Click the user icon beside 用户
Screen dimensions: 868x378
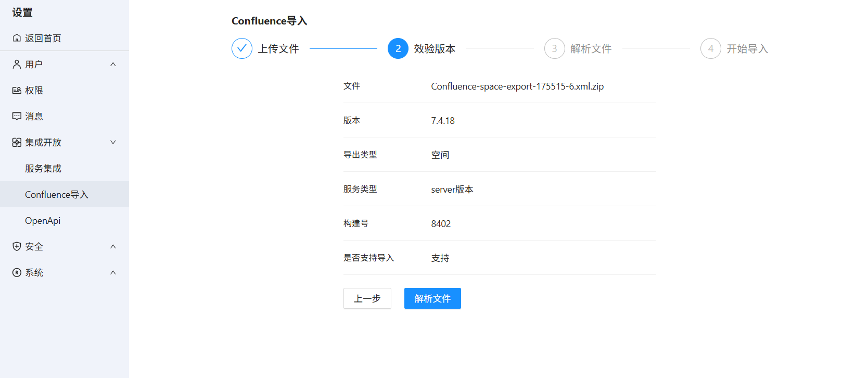coord(17,64)
